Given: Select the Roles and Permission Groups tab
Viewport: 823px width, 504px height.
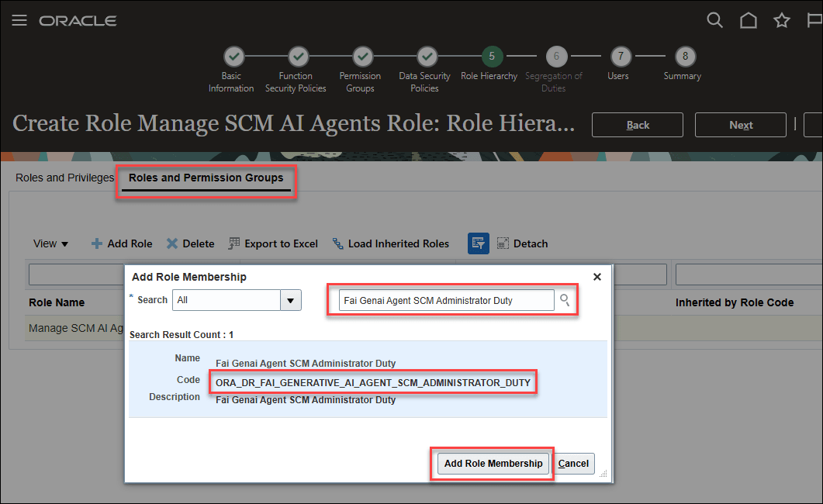Looking at the screenshot, I should pyautogui.click(x=206, y=178).
